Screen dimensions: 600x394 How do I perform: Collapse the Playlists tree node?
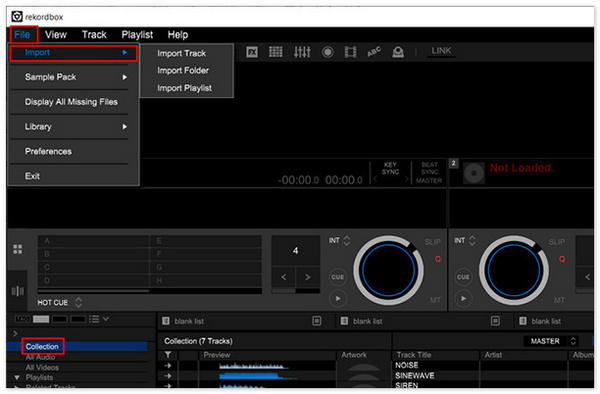tap(16, 378)
